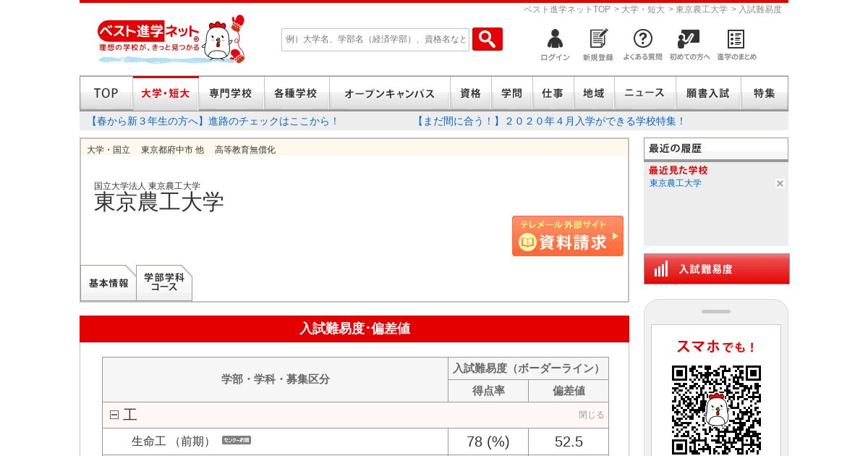Click the ベスト進学ネット logo
868x456 pixels.
click(171, 40)
